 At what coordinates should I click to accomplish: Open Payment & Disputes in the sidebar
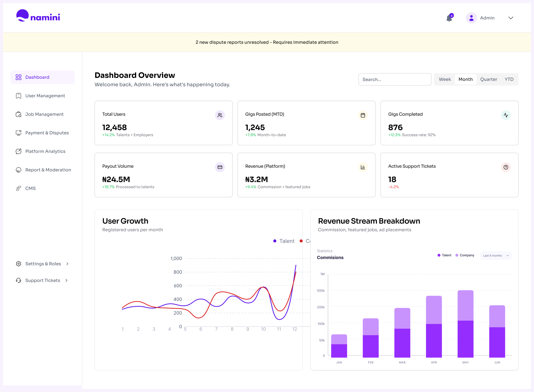click(47, 133)
